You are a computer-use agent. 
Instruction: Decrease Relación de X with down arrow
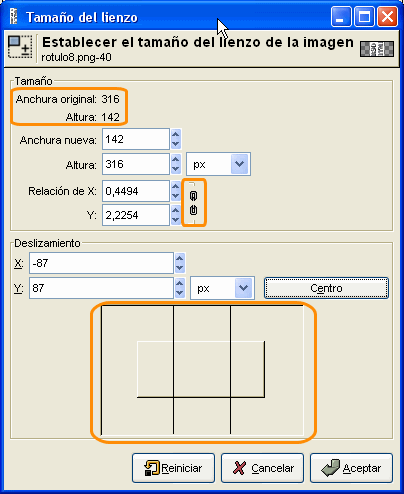[176, 196]
